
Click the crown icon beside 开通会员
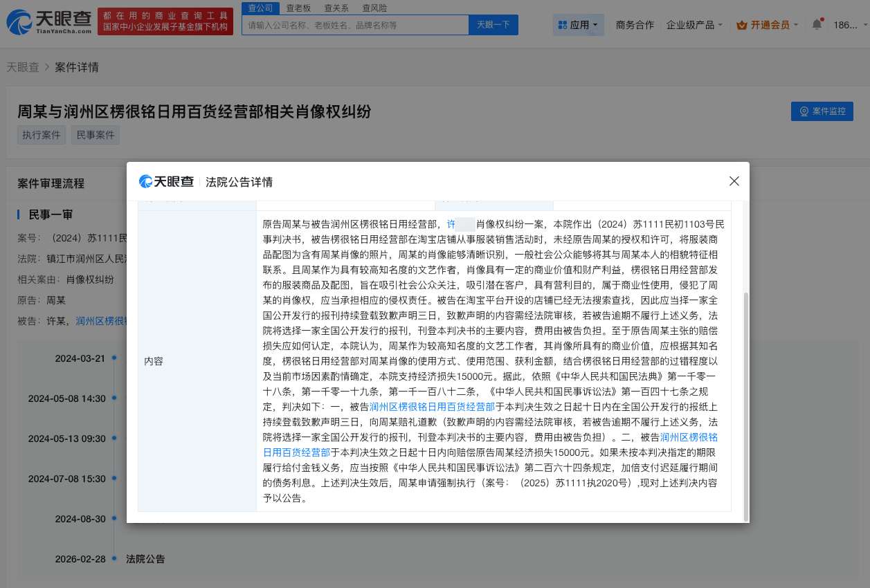(x=743, y=24)
